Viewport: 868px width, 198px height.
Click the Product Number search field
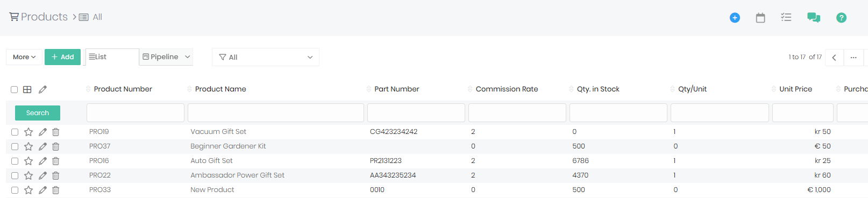click(x=136, y=113)
